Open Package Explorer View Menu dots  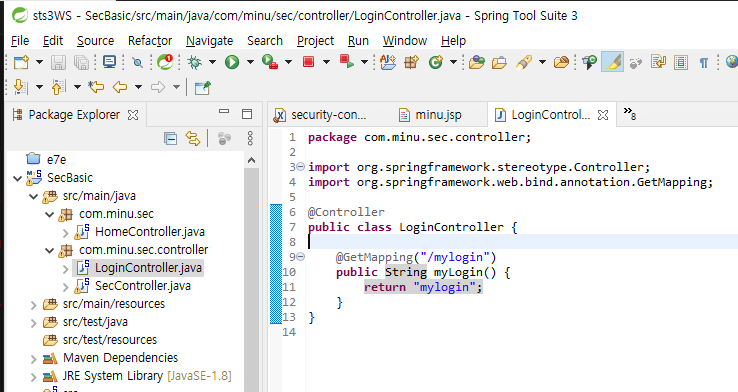pyautogui.click(x=250, y=138)
